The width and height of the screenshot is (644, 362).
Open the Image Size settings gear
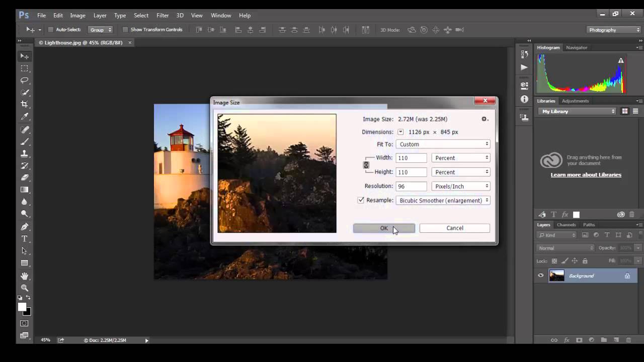[484, 119]
